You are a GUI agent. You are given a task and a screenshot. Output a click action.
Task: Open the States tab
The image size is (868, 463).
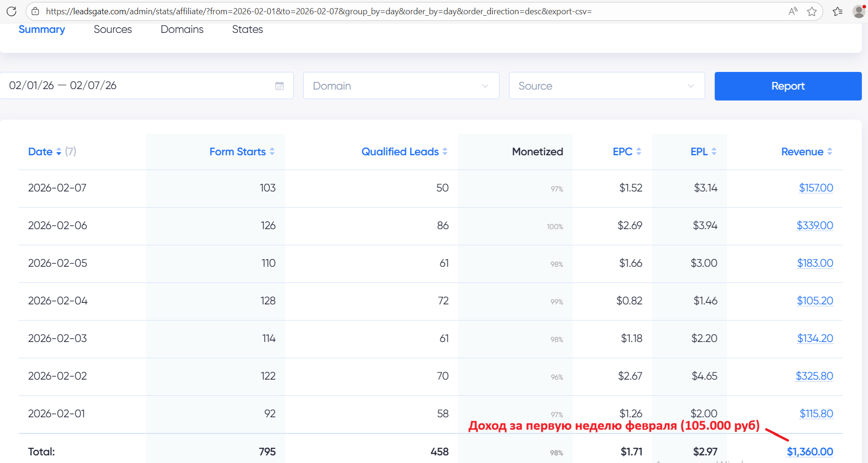(x=248, y=30)
